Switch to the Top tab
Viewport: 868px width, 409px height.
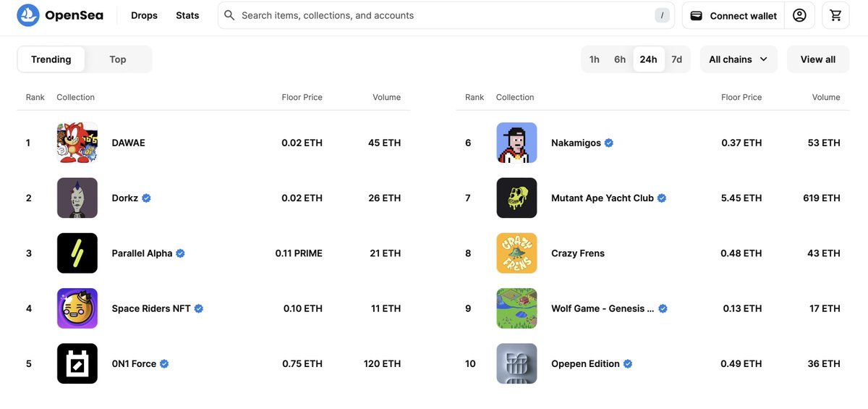[x=118, y=59]
